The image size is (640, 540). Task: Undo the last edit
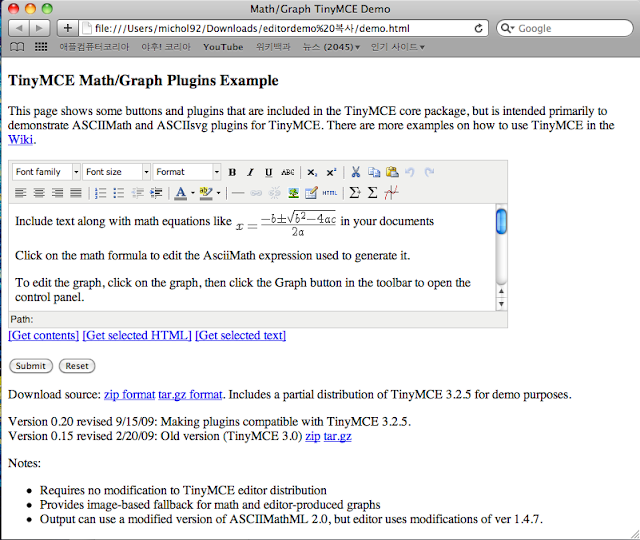coord(410,172)
